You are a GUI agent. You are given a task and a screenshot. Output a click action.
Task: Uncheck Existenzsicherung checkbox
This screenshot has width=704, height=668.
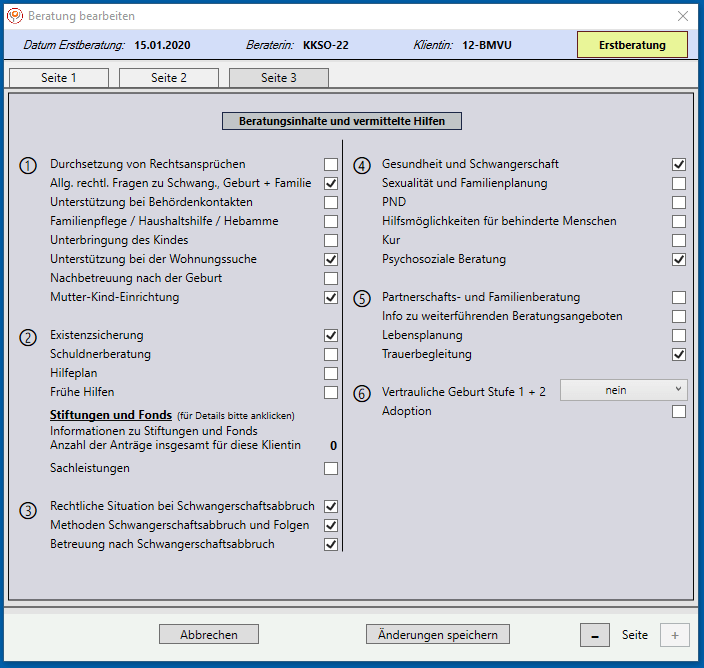331,336
